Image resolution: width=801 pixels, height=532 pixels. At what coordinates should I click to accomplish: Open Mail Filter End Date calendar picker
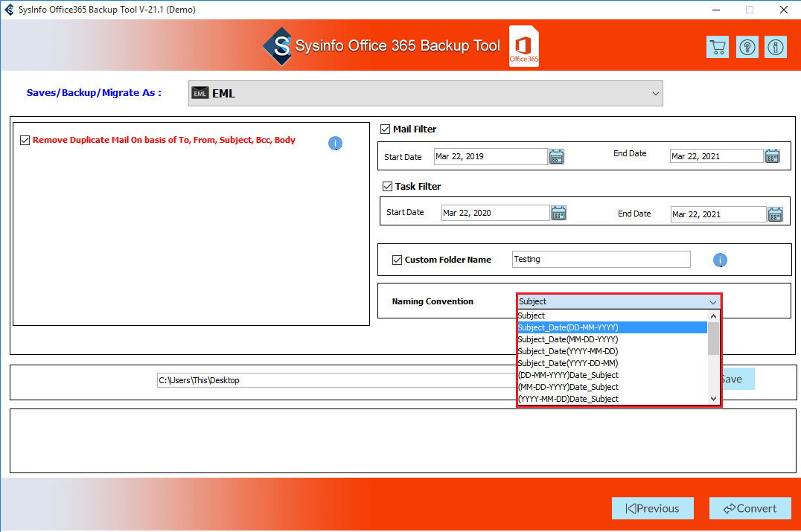pyautogui.click(x=772, y=156)
